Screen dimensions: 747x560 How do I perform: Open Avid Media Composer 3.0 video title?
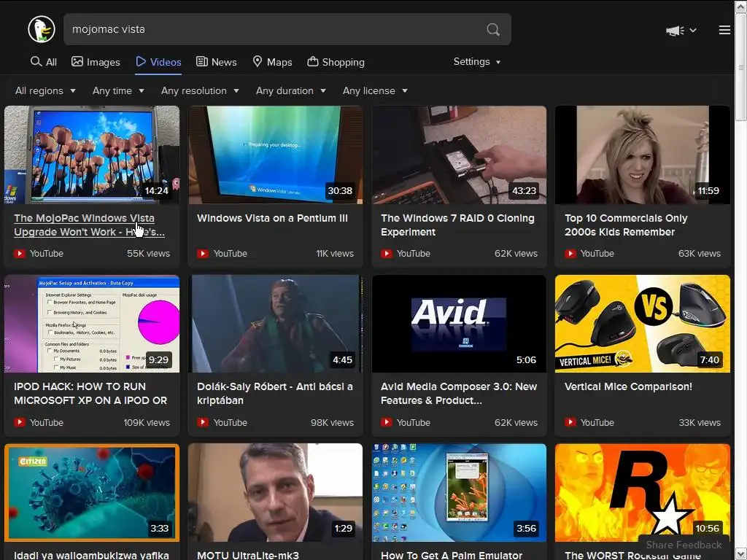pyautogui.click(x=459, y=393)
